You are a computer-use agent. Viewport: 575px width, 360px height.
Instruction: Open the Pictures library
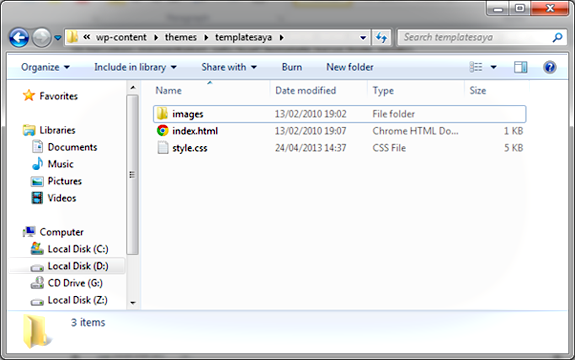pos(65,181)
